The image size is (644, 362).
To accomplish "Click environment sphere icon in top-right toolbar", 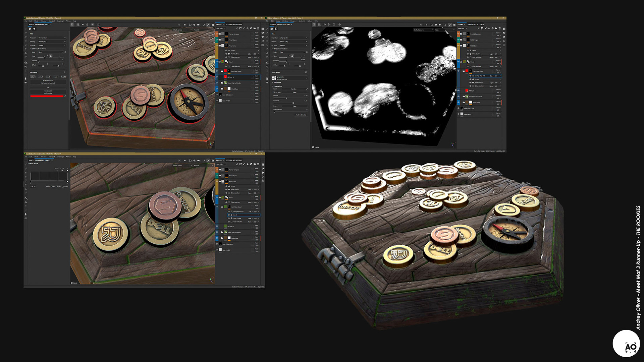I will point(436,25).
